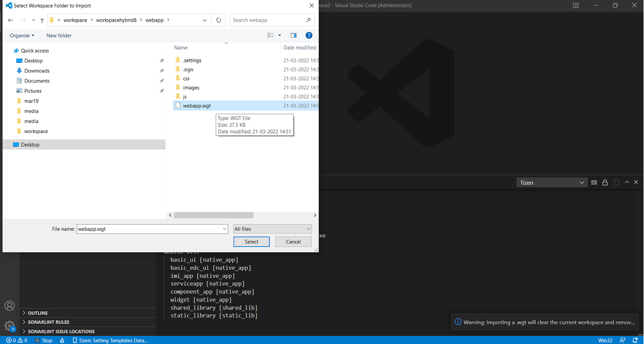Go up one folder level
Screen dimensions: 644x344
click(x=42, y=20)
